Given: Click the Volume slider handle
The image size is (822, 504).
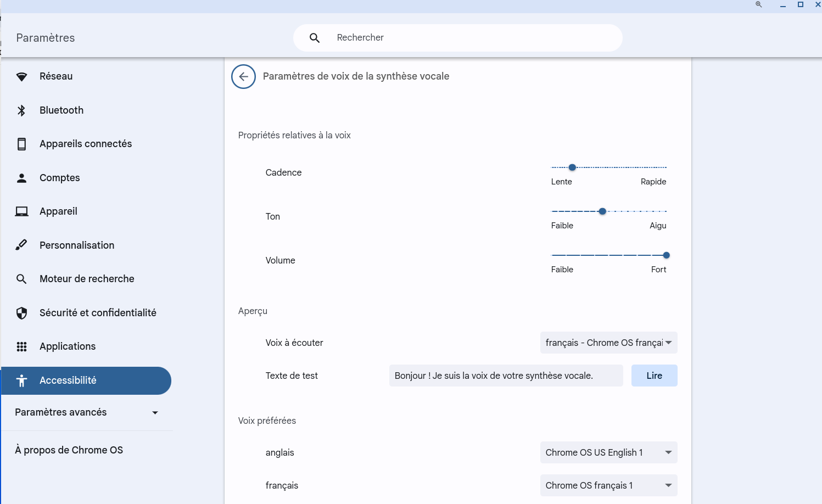Looking at the screenshot, I should pos(666,255).
